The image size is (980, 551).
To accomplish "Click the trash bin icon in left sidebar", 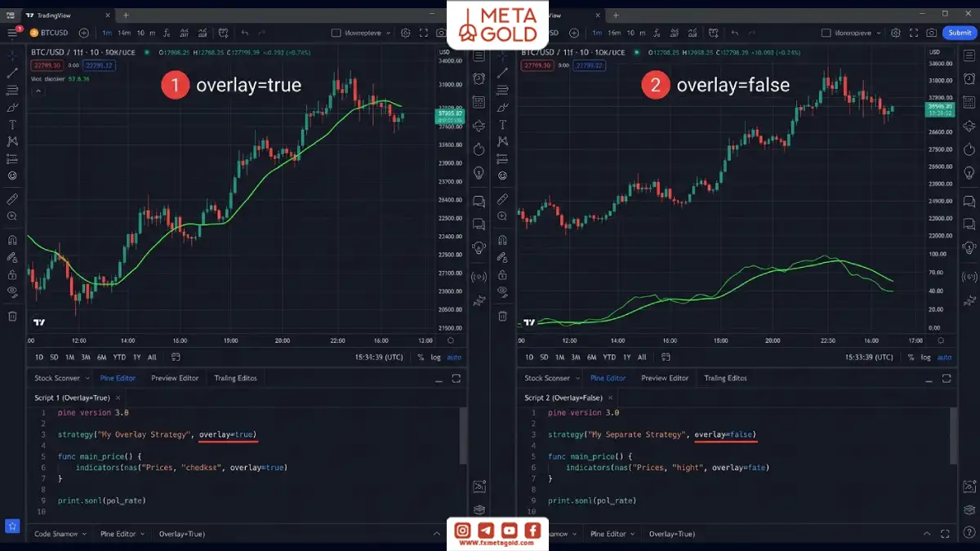I will [12, 316].
